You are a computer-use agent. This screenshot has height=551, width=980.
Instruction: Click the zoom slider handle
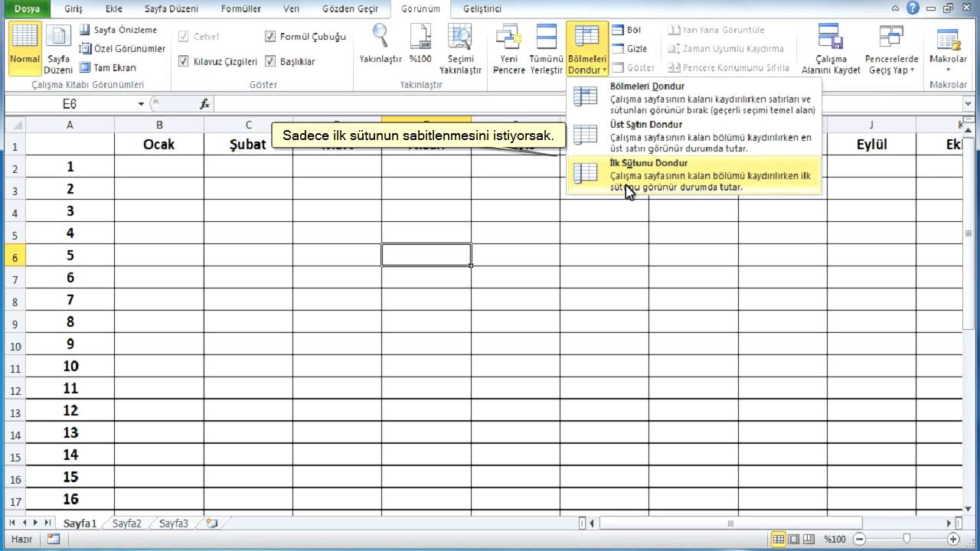click(x=907, y=539)
